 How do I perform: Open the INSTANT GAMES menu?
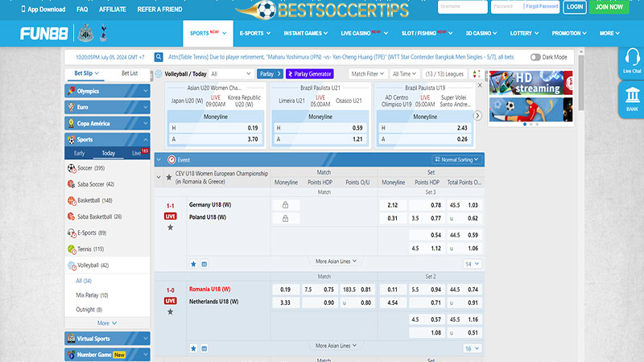coord(306,33)
